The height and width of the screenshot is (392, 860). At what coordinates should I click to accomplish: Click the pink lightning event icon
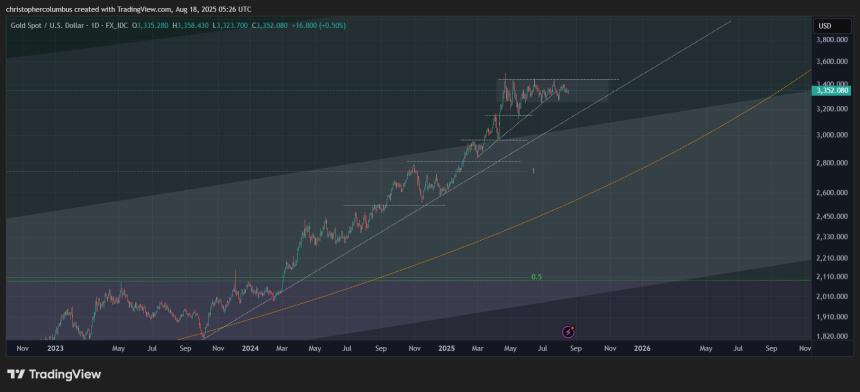coord(569,331)
